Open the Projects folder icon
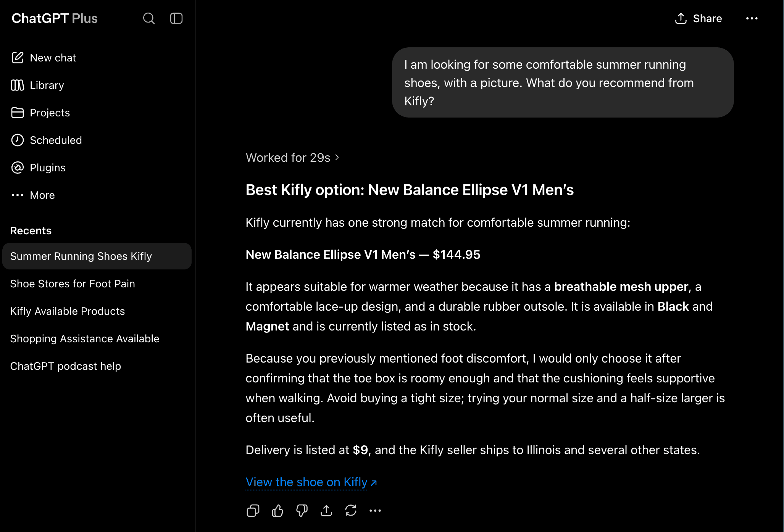Screen dimensions: 784x532 click(x=18, y=113)
